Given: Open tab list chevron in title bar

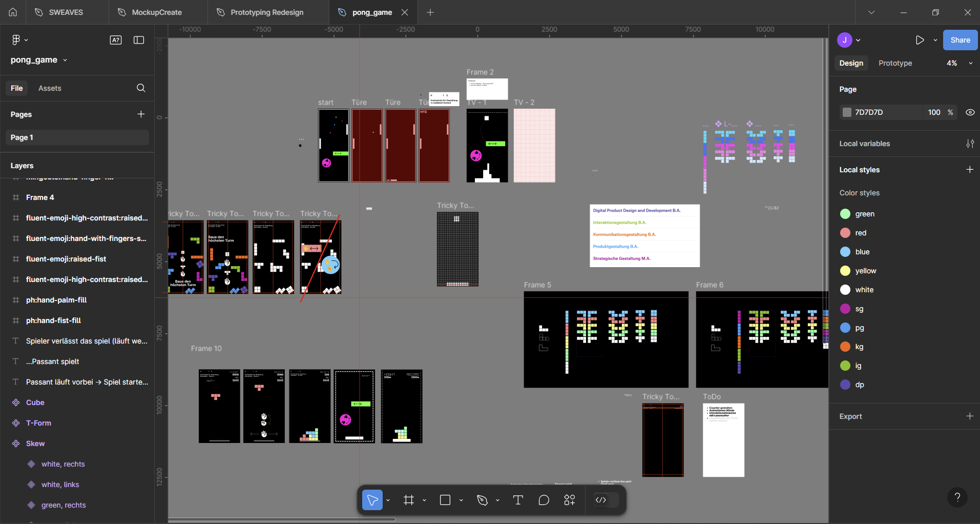Looking at the screenshot, I should [x=871, y=12].
